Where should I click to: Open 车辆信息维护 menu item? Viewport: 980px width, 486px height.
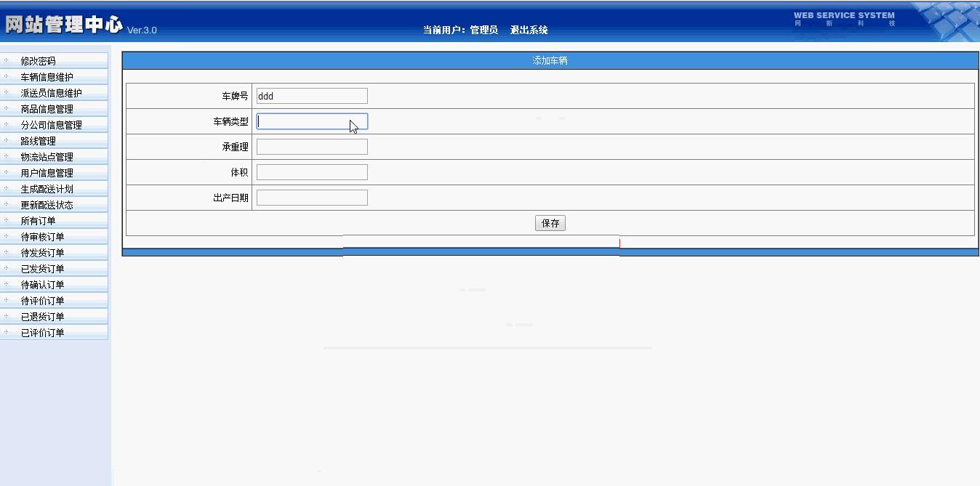tap(47, 77)
